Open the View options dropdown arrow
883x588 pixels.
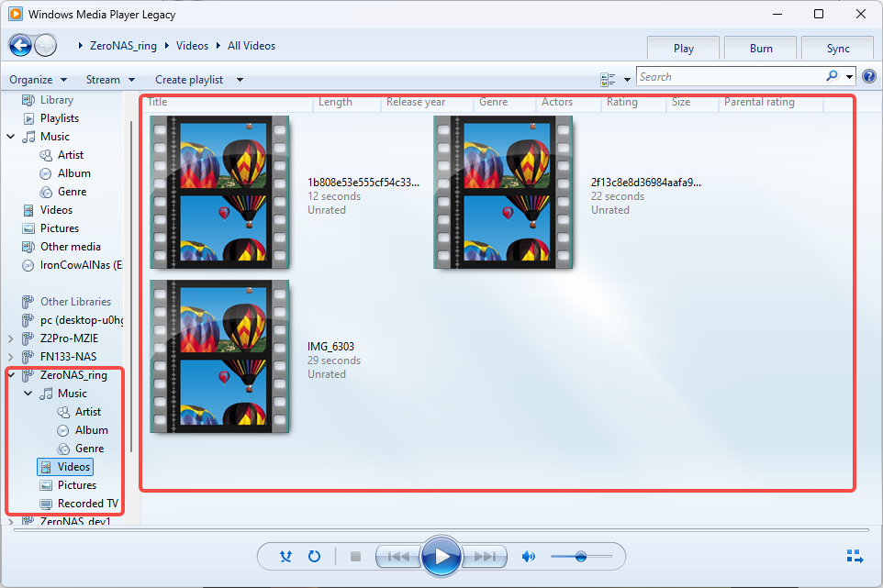coord(627,80)
